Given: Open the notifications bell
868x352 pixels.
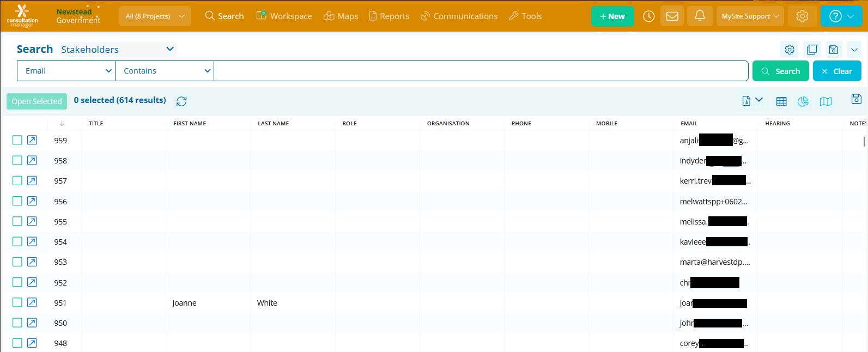Looking at the screenshot, I should (x=700, y=16).
